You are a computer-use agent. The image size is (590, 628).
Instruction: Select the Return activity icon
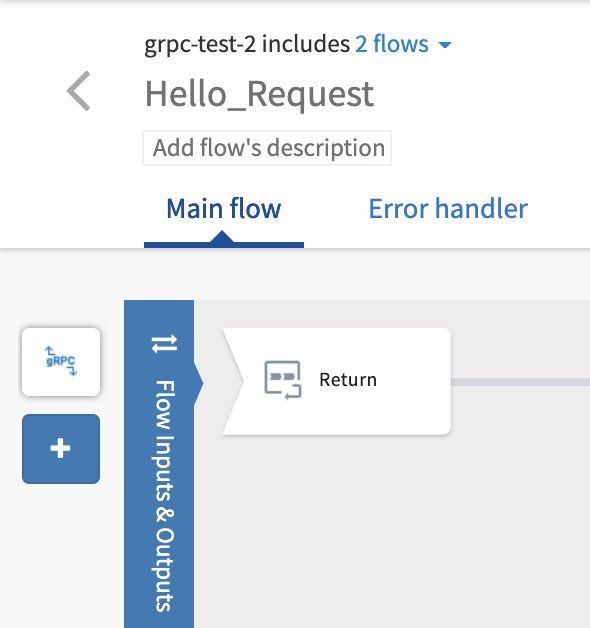(x=283, y=380)
